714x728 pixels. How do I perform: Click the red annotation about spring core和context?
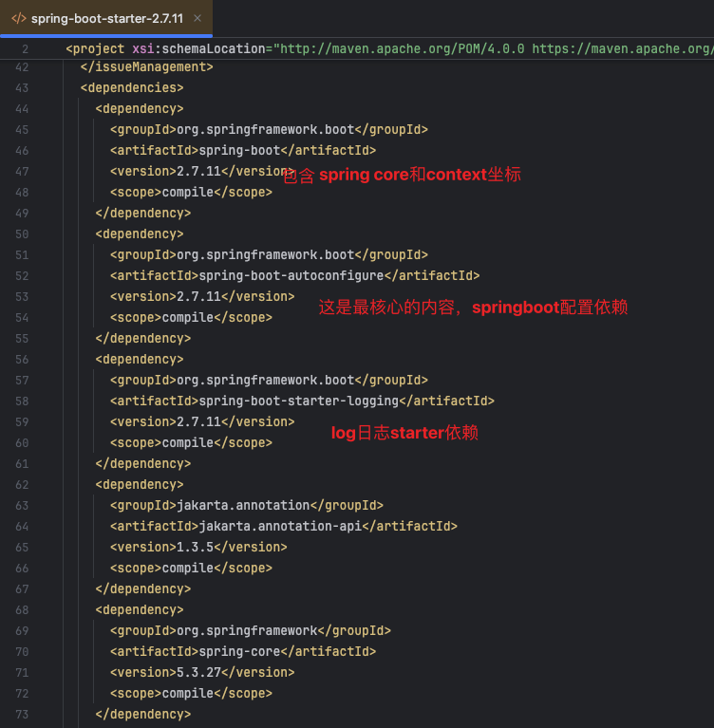(x=402, y=175)
